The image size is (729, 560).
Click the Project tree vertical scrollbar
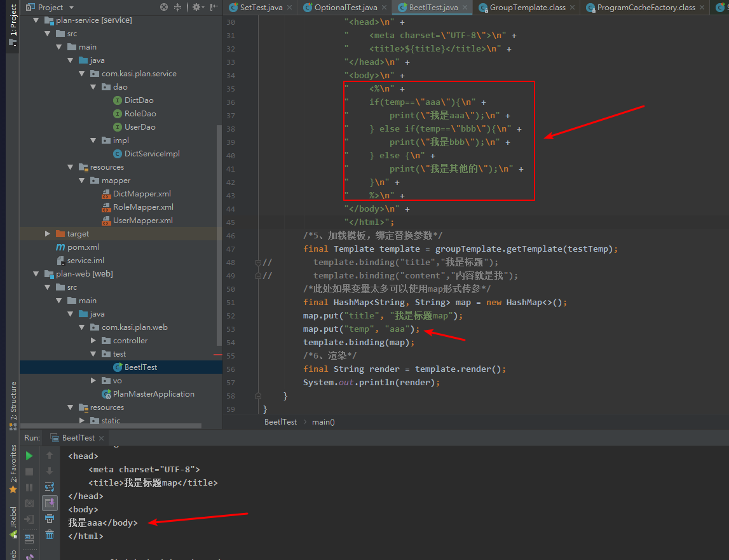219,235
